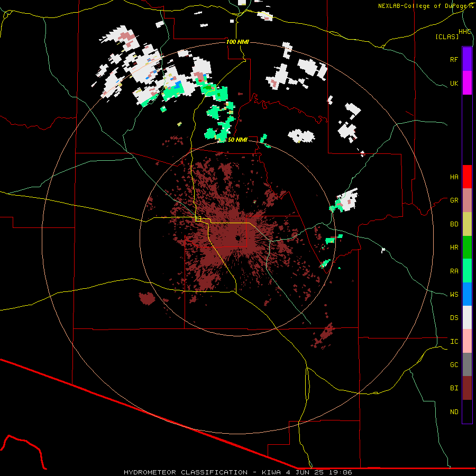
Task: Click the '50 NMI' range ring label
Action: 237,140
